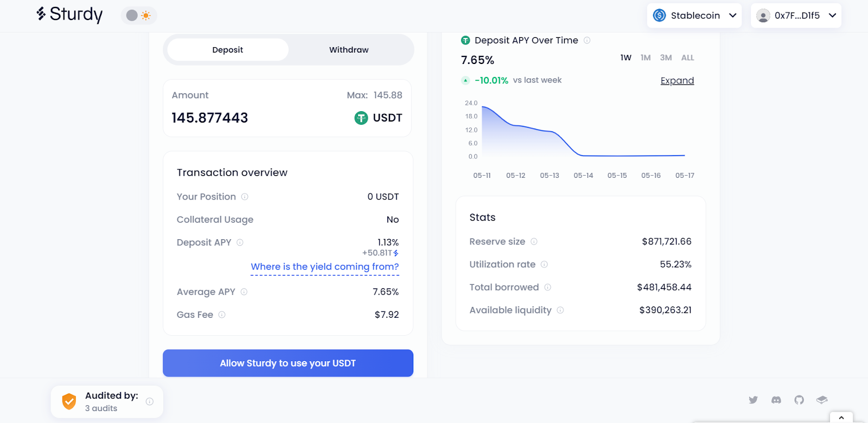Screen dimensions: 868x423
Task: Show info for Deposit APY Over Time
Action: coord(587,40)
